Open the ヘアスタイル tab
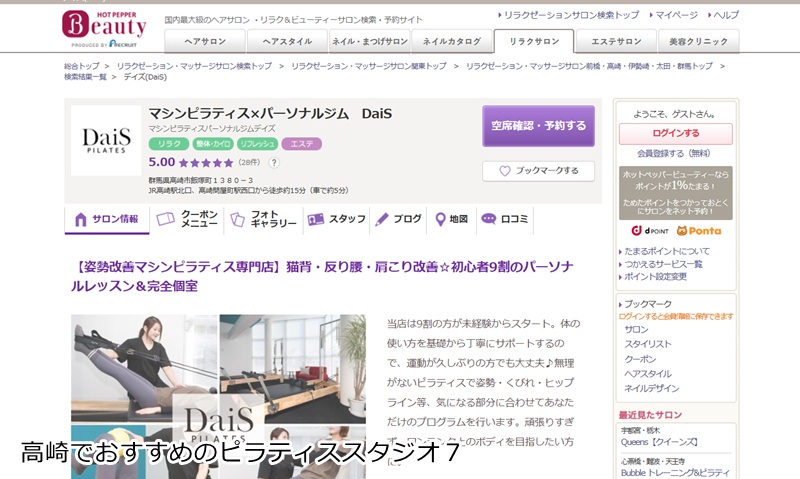Screen dimensions: 800x479 coord(287,41)
